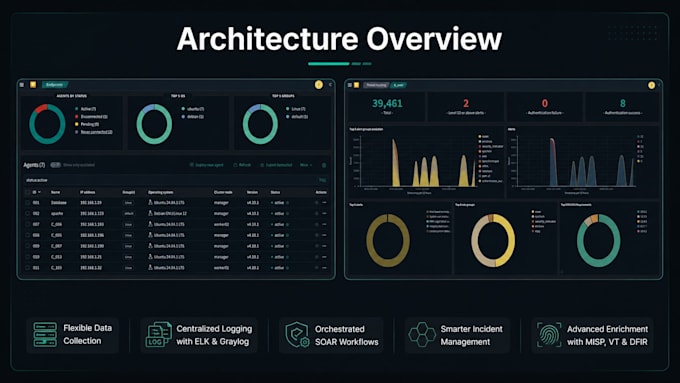Click the Orchestrated SOAR Workflows shield icon
This screenshot has width=680, height=383.
297,334
